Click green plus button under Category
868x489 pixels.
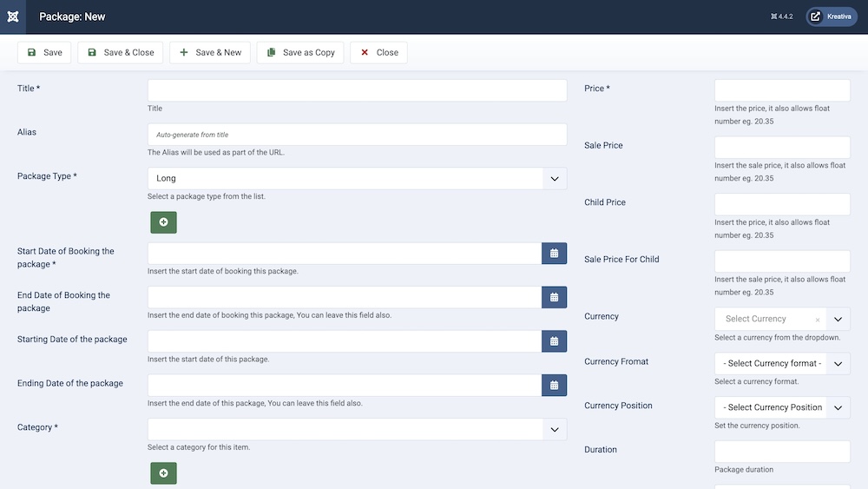click(x=163, y=472)
